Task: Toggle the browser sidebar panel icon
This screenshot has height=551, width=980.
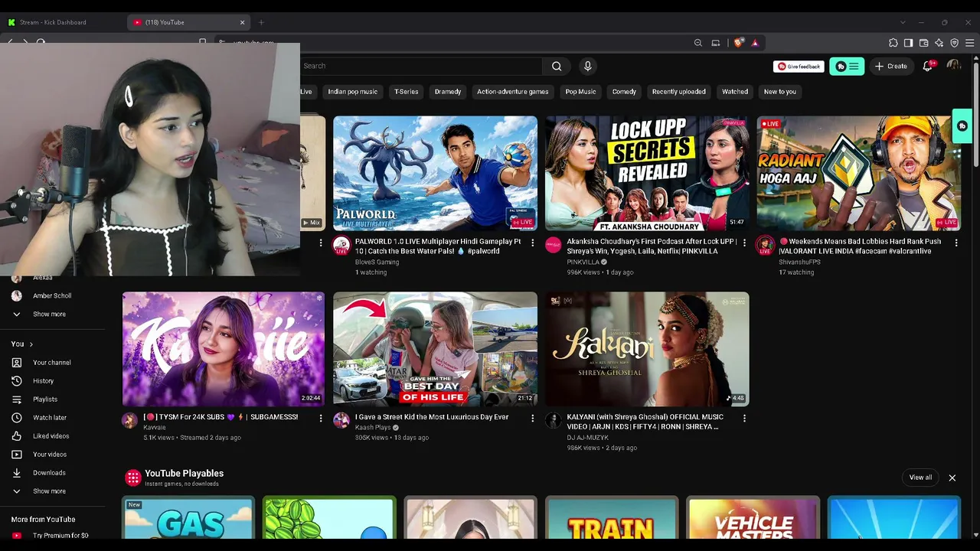Action: [x=908, y=43]
